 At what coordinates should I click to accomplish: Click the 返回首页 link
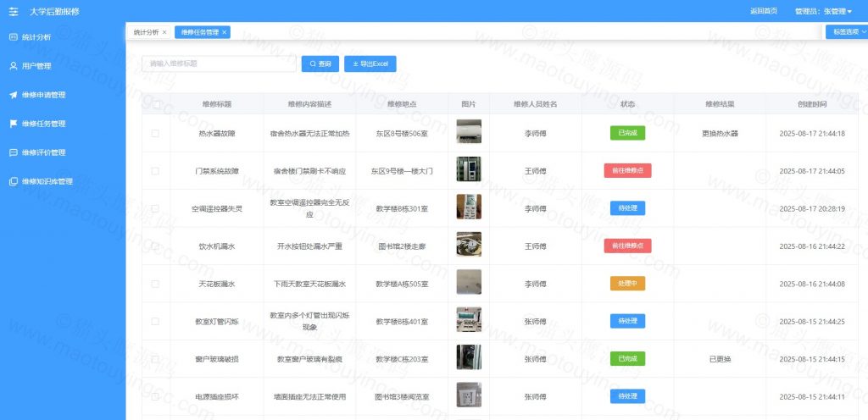(764, 11)
